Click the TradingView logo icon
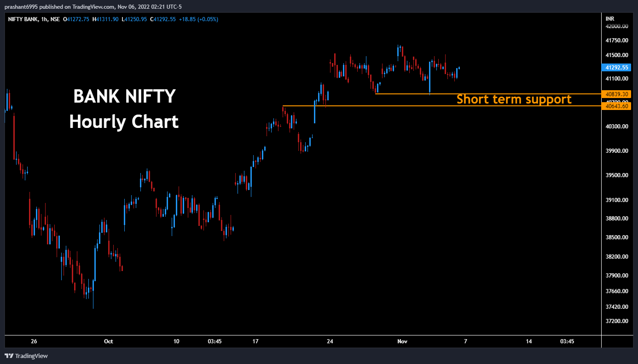The width and height of the screenshot is (638, 364). 9,356
